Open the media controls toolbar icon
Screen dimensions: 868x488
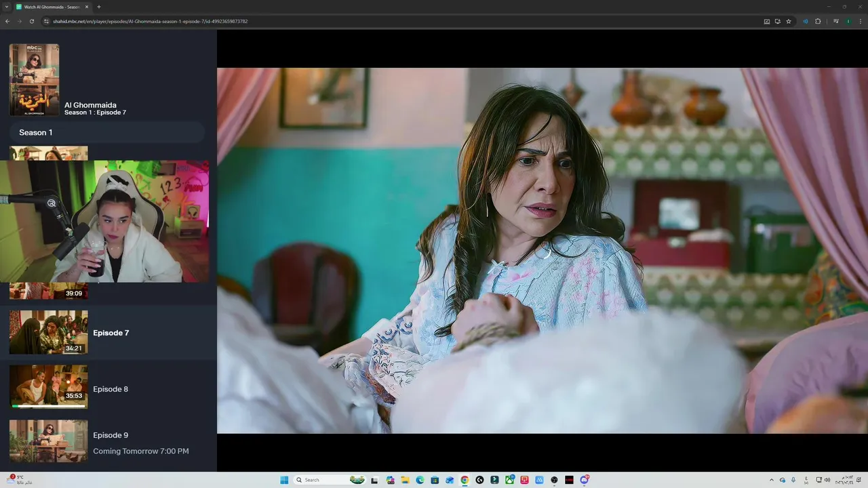tap(836, 21)
